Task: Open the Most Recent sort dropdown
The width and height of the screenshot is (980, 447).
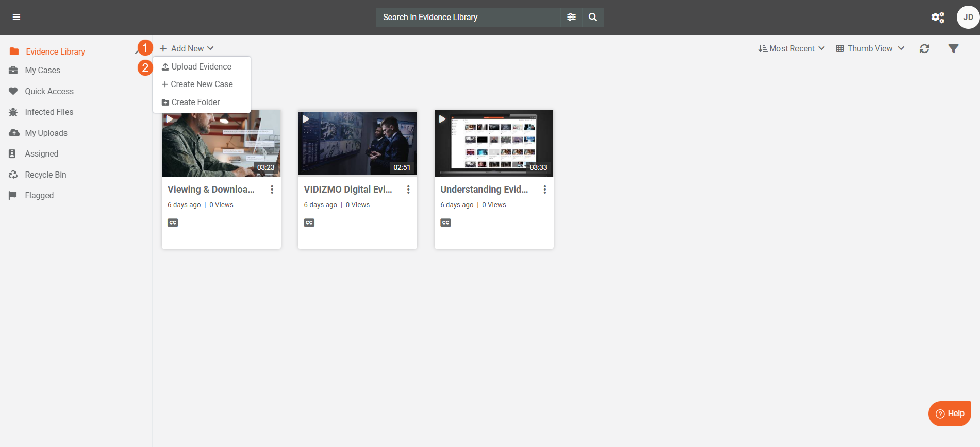Action: pyautogui.click(x=791, y=48)
